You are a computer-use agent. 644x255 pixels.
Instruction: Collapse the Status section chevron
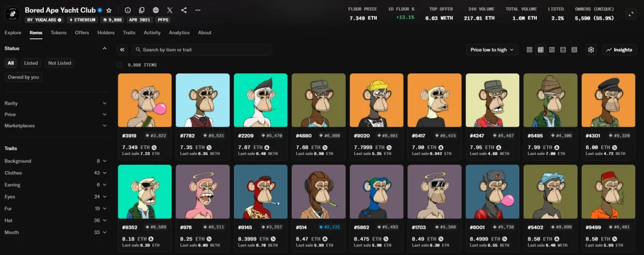[x=105, y=48]
